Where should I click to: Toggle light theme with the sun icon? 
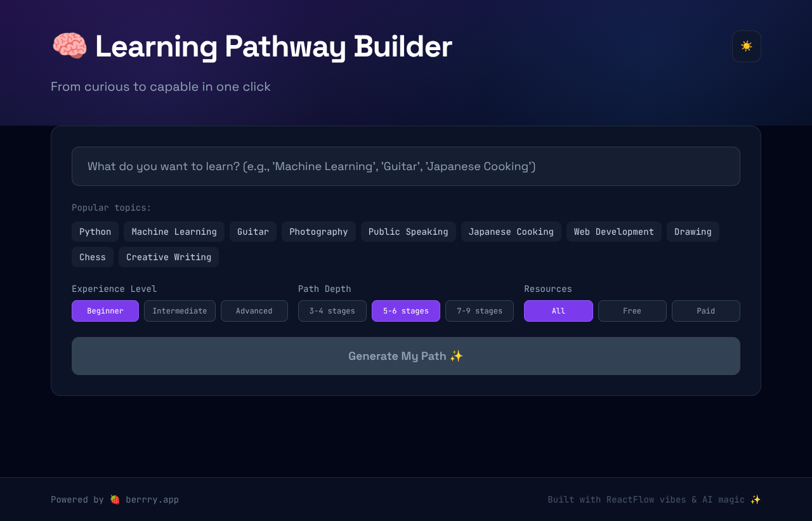[747, 46]
